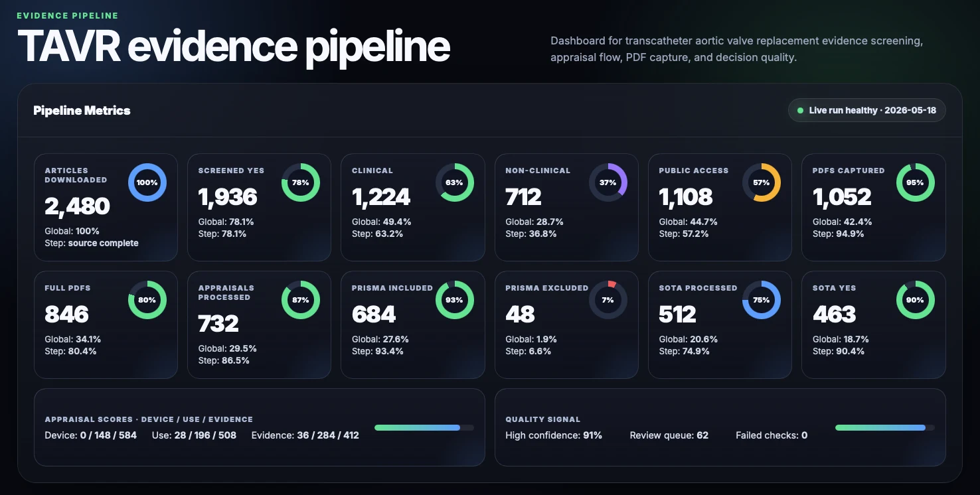This screenshot has height=495, width=980.
Task: Click the Public Access 57% orange donut
Action: (762, 182)
